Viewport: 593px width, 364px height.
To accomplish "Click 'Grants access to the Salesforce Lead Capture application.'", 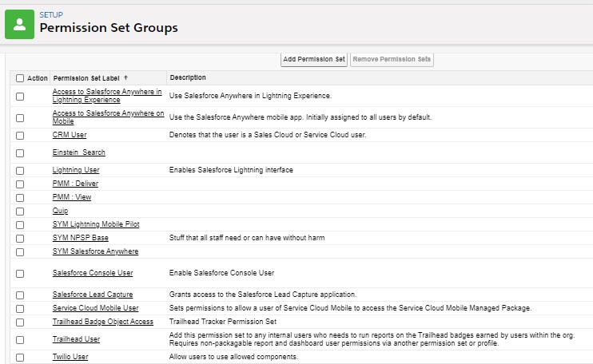I will (x=263, y=294).
